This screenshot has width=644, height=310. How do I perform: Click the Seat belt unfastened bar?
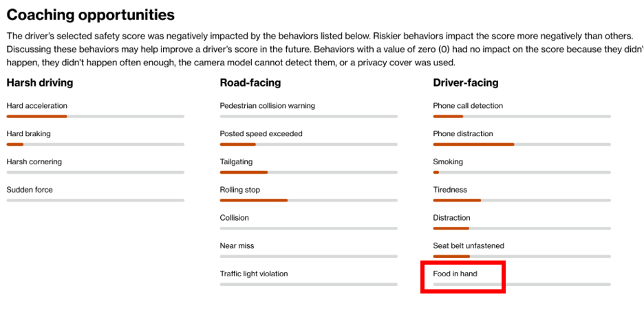click(522, 256)
